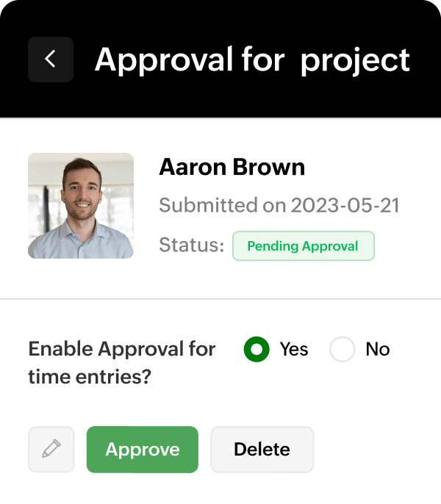Select the No radio button
Image resolution: width=441 pixels, height=504 pixels.
point(343,350)
